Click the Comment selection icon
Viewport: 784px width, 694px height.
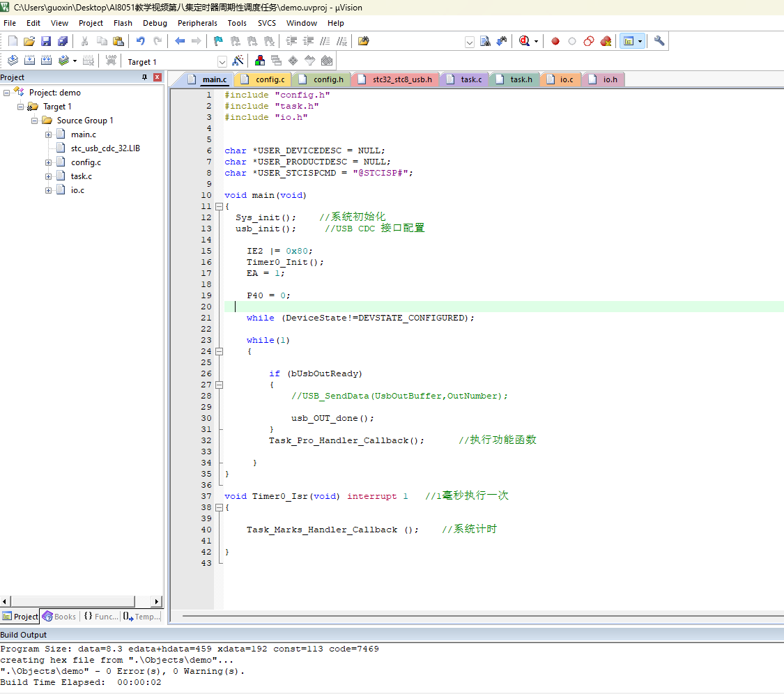pyautogui.click(x=325, y=41)
